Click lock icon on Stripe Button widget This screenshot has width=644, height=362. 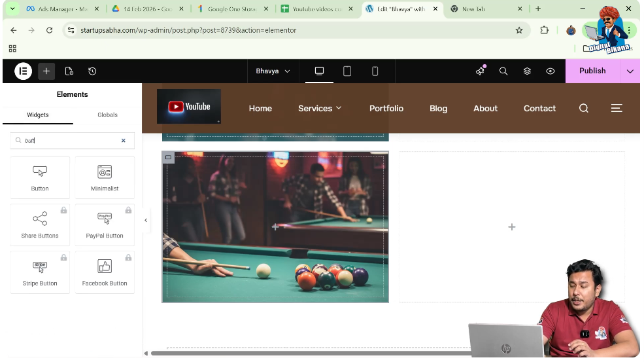[x=63, y=257]
